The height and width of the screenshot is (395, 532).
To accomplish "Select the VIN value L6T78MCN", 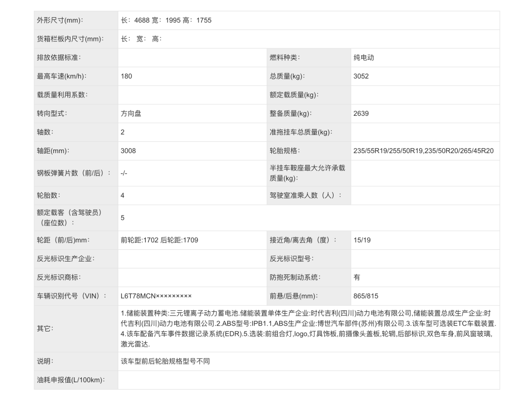I will (x=156, y=296).
